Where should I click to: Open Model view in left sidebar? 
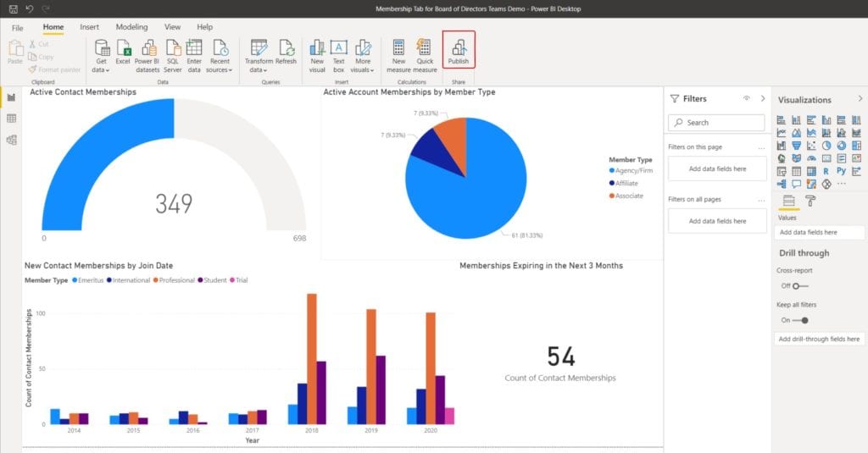coord(11,140)
